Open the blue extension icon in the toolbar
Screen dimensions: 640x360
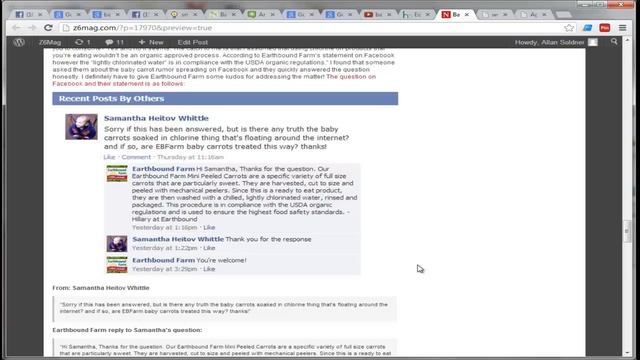click(587, 28)
